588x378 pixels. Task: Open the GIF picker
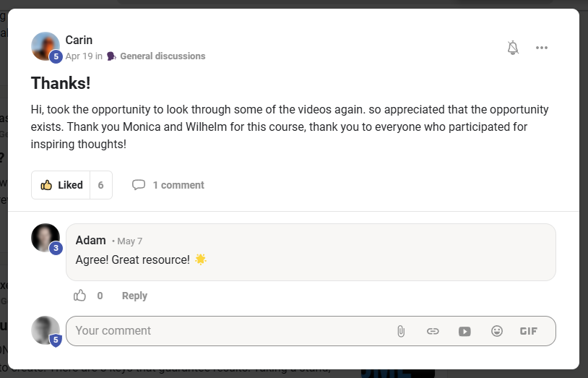pos(529,331)
